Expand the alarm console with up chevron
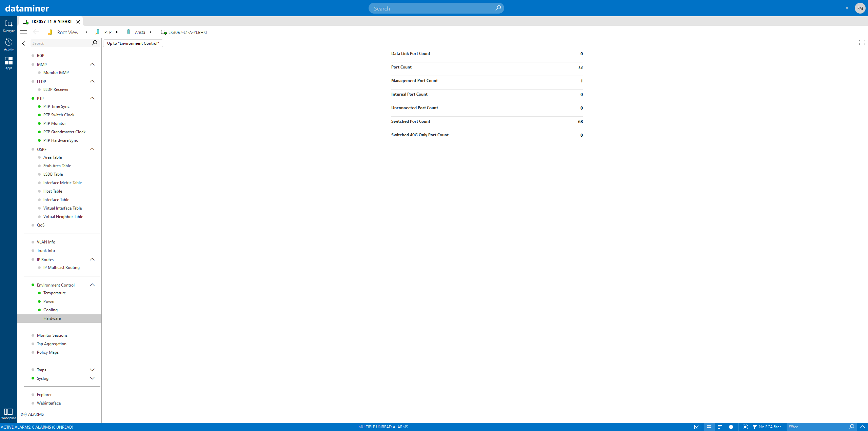 (x=863, y=427)
